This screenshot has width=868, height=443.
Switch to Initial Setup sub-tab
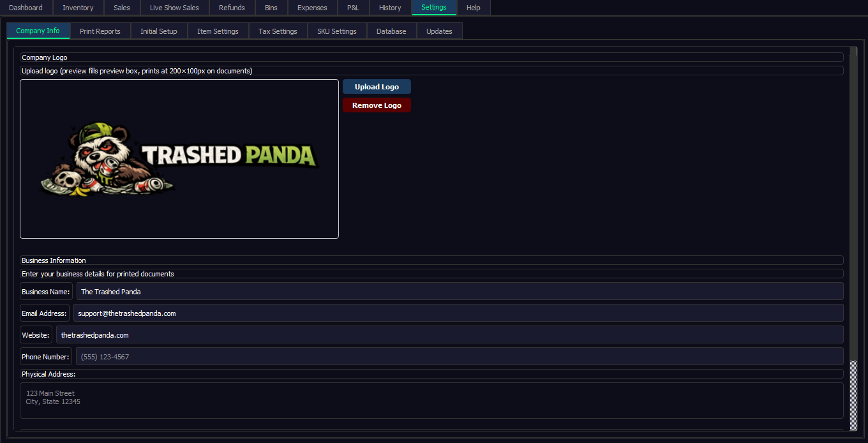pos(159,31)
